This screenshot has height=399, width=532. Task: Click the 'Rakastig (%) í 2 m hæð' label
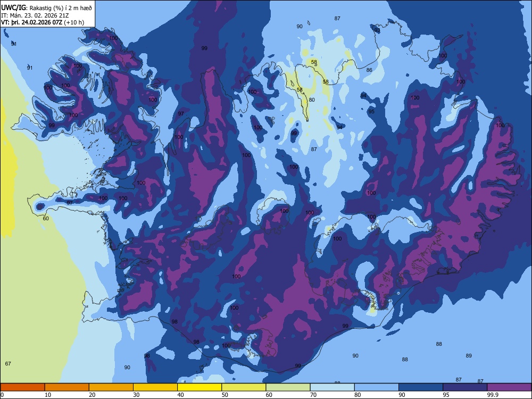(x=61, y=8)
